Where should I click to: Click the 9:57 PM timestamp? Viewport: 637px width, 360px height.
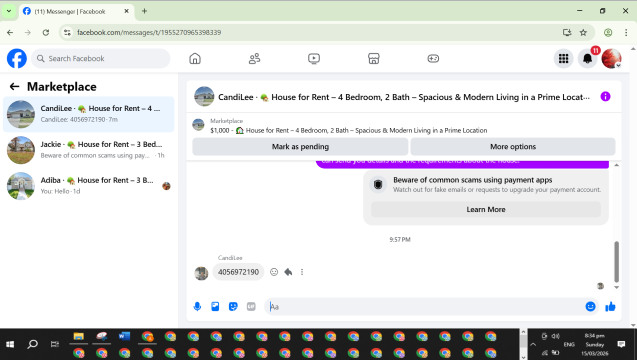click(x=400, y=240)
